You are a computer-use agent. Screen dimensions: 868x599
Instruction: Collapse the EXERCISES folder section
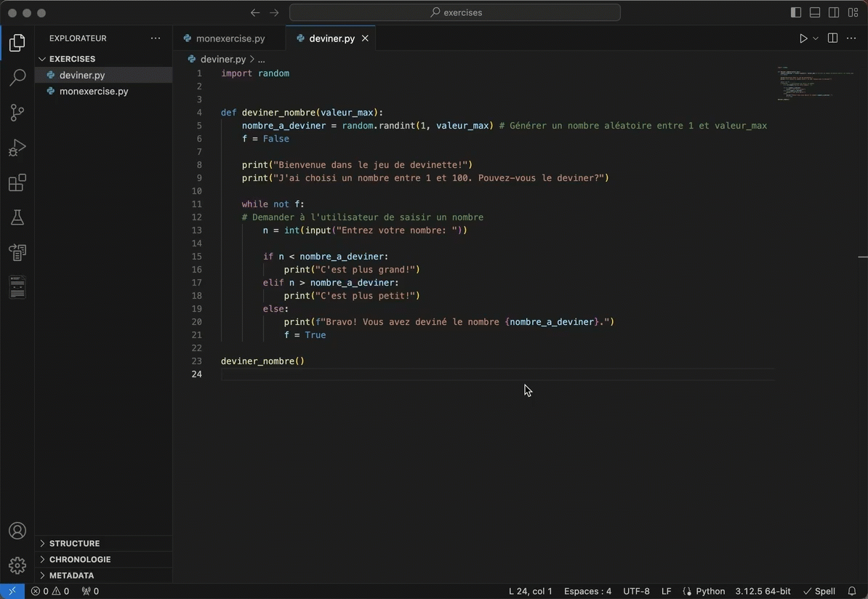[x=103, y=59]
